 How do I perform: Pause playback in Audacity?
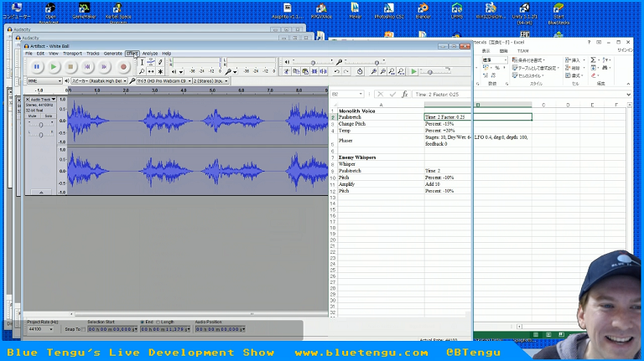pyautogui.click(x=37, y=66)
